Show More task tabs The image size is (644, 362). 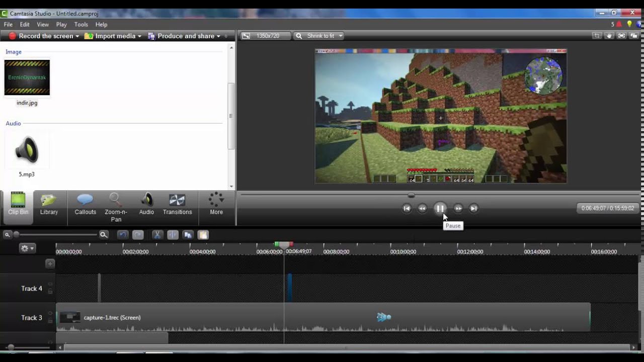[x=216, y=204]
